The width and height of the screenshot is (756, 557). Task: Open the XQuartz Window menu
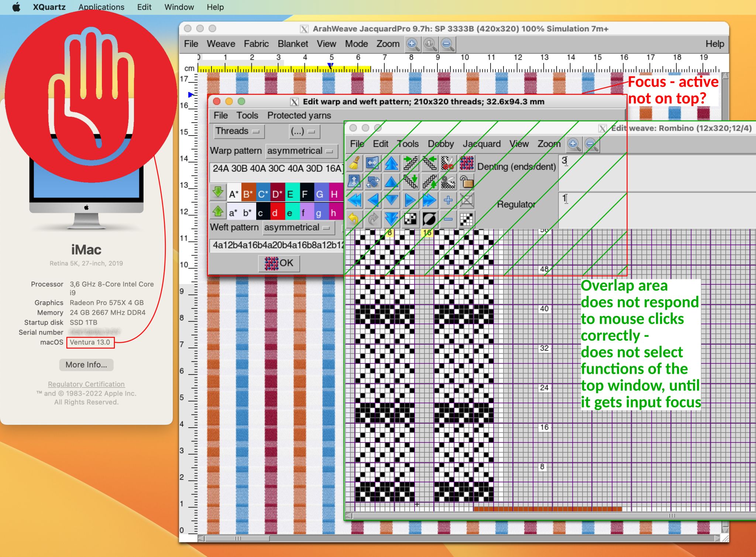pos(179,7)
